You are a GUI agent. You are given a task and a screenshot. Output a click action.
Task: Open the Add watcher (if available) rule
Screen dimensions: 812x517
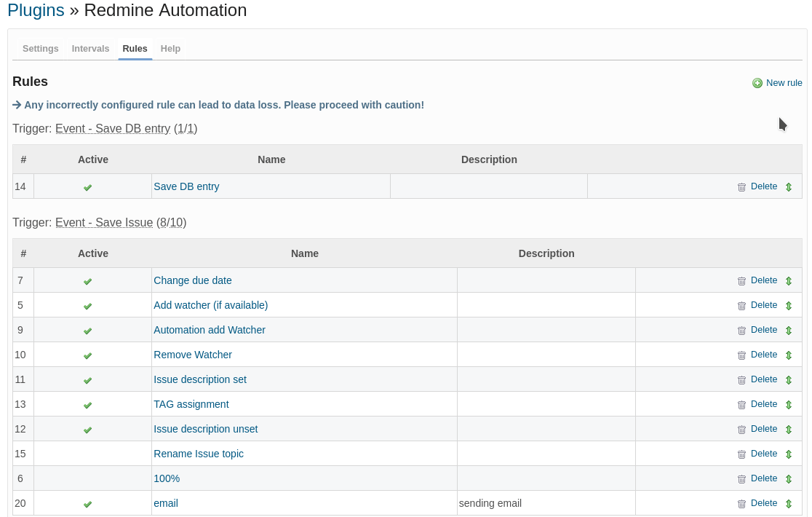[x=210, y=305]
